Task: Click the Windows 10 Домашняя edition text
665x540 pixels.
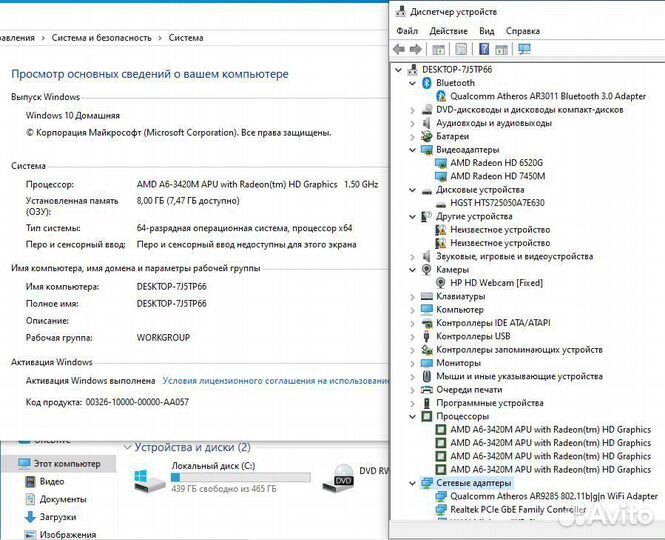Action: coord(73,115)
